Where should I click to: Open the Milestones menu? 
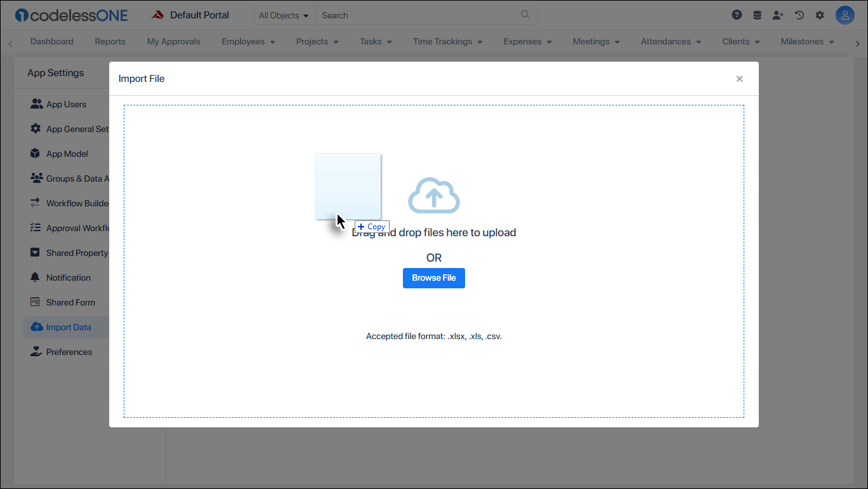807,42
